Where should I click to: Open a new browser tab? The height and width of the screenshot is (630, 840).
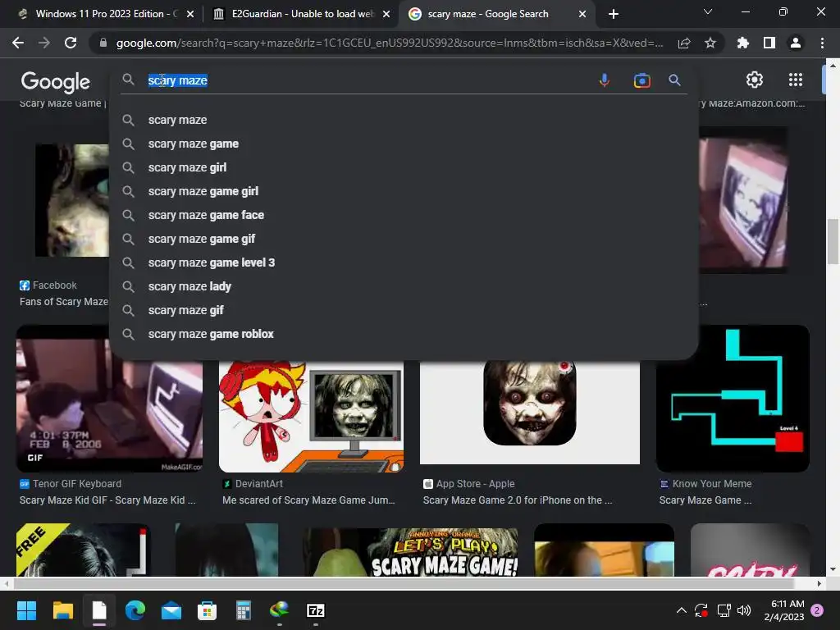click(614, 14)
